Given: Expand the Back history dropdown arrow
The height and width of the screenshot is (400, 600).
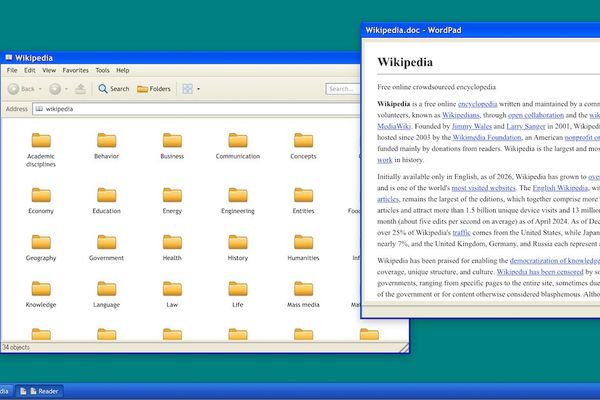Looking at the screenshot, I should 40,89.
